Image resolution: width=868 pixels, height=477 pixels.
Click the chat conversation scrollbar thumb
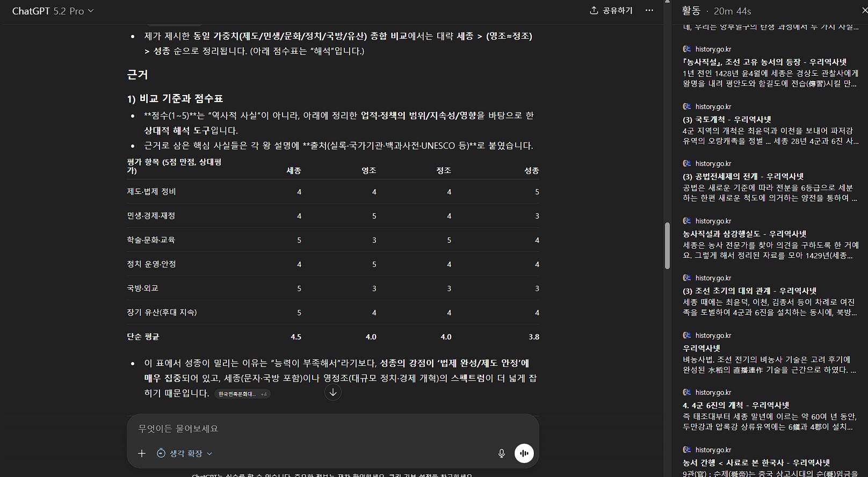click(x=668, y=245)
